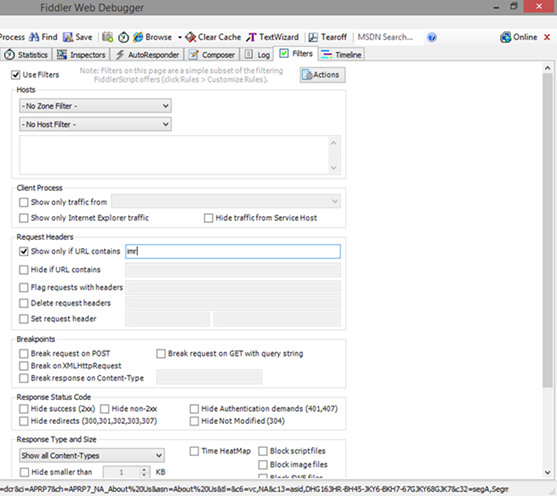Expand Show all Content-Types dropdown
Image resolution: width=557 pixels, height=496 pixels.
tap(92, 455)
